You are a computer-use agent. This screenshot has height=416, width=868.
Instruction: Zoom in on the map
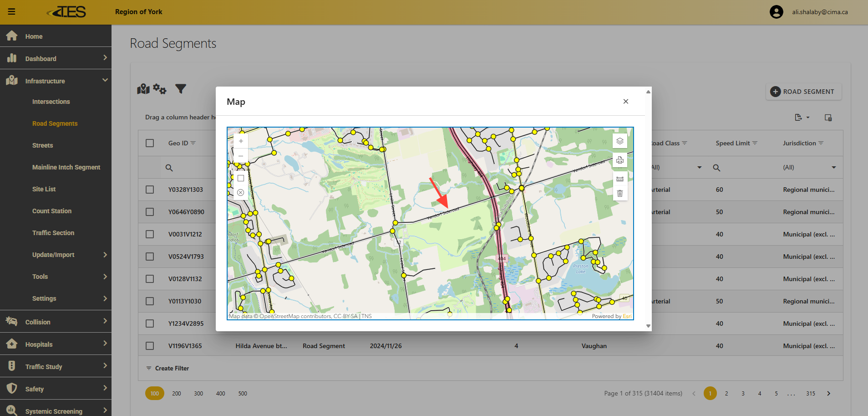click(x=241, y=141)
